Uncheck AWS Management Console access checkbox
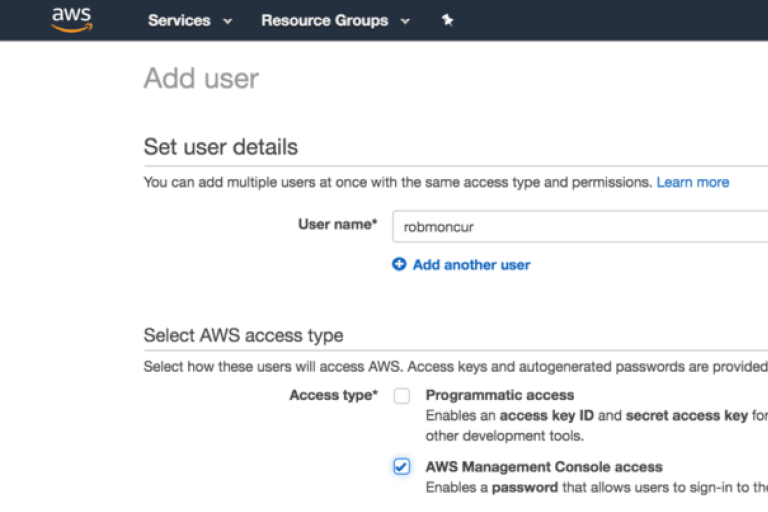Screen dimensions: 768x512 [402, 467]
